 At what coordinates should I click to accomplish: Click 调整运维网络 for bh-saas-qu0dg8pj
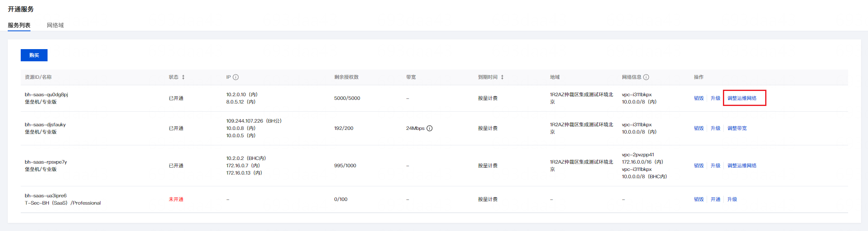click(742, 98)
